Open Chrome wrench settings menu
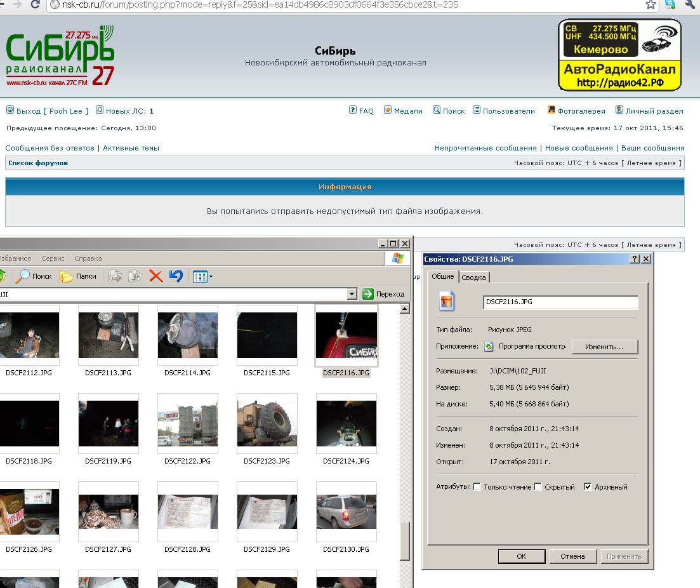 pos(690,4)
